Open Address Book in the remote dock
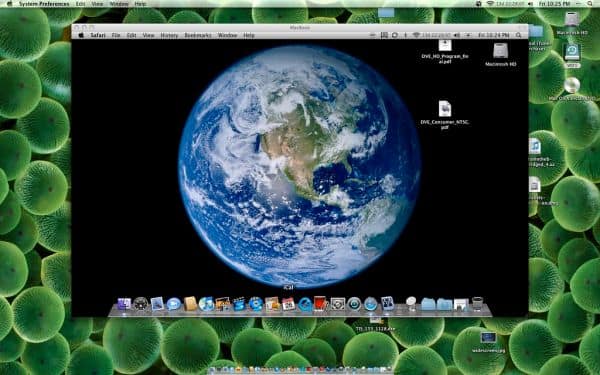 click(190, 304)
